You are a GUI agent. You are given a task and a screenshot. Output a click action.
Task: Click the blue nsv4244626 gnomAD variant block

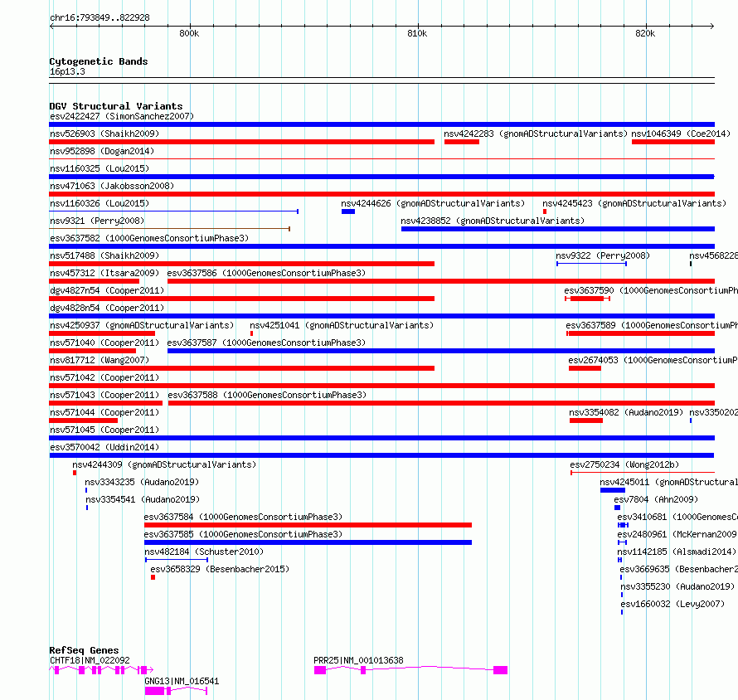pyautogui.click(x=348, y=211)
